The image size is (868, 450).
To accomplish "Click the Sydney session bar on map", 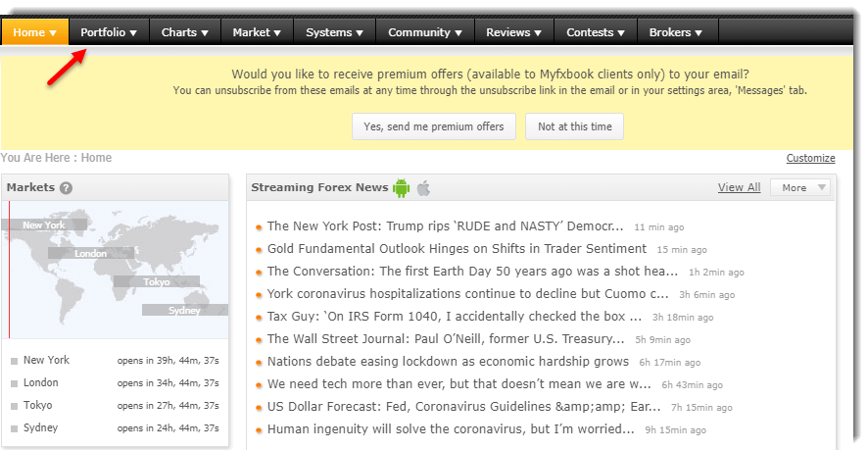I will coord(184,310).
